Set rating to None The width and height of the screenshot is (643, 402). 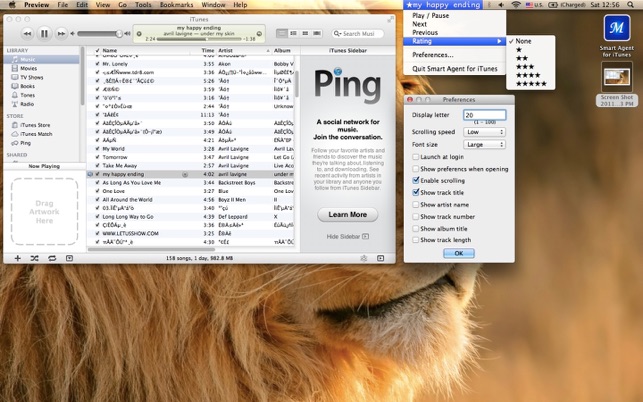point(531,41)
